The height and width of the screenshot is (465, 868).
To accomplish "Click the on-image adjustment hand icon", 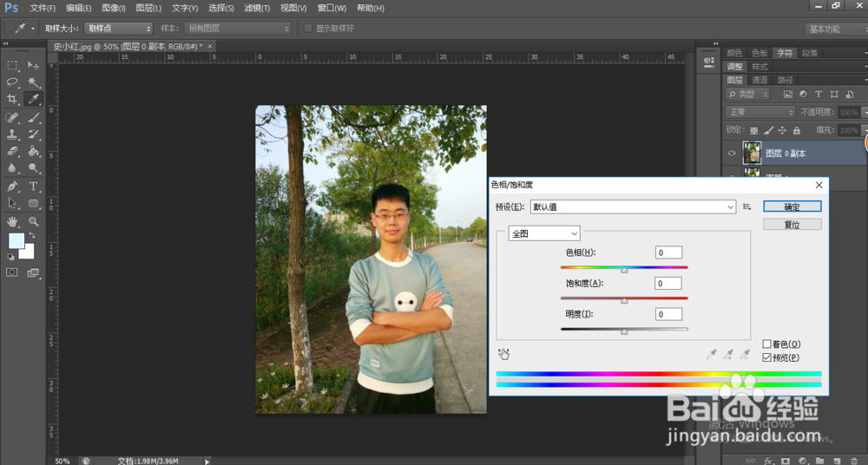I will tap(504, 354).
